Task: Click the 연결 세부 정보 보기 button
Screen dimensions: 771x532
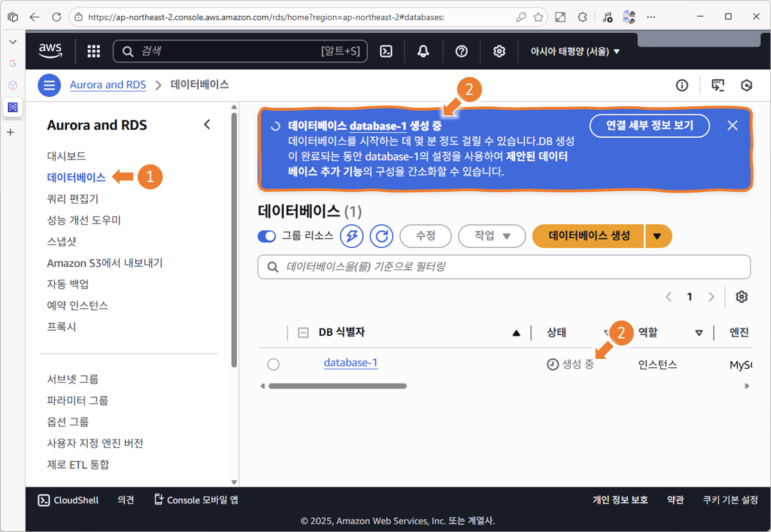Action: coord(650,125)
